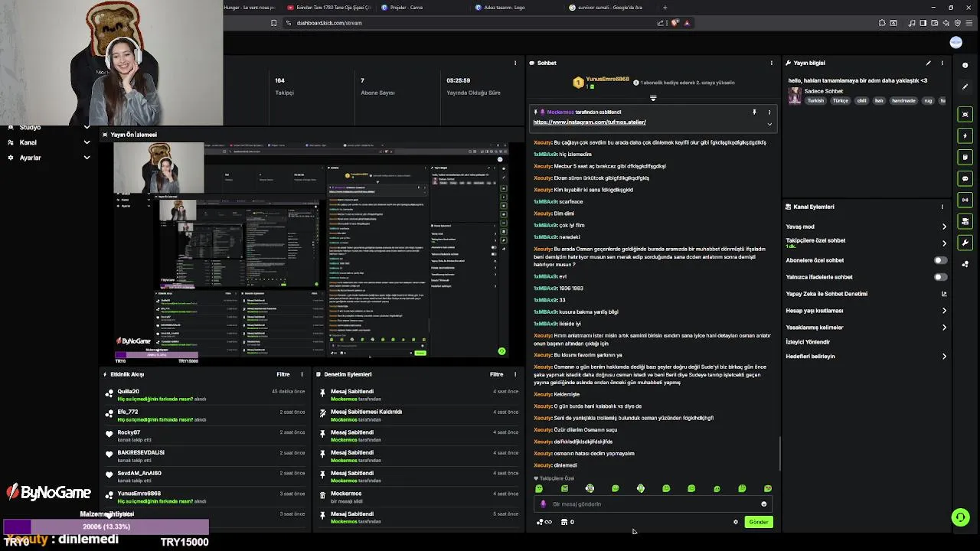Click the İzleyici Yönlendir option
The image size is (980, 551).
(808, 342)
